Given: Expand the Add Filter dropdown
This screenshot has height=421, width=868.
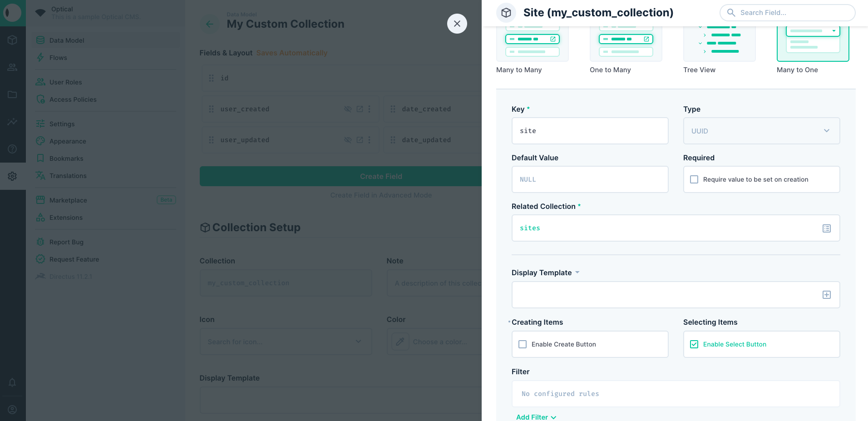Looking at the screenshot, I should (x=536, y=417).
